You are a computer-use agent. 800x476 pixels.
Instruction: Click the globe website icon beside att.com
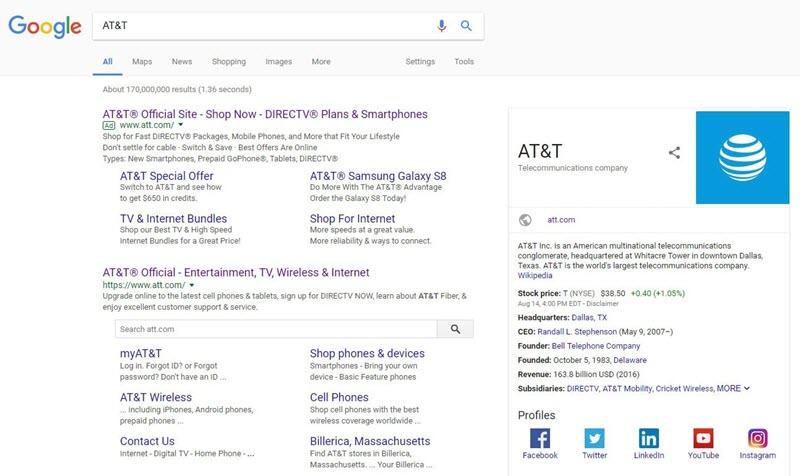pyautogui.click(x=525, y=220)
